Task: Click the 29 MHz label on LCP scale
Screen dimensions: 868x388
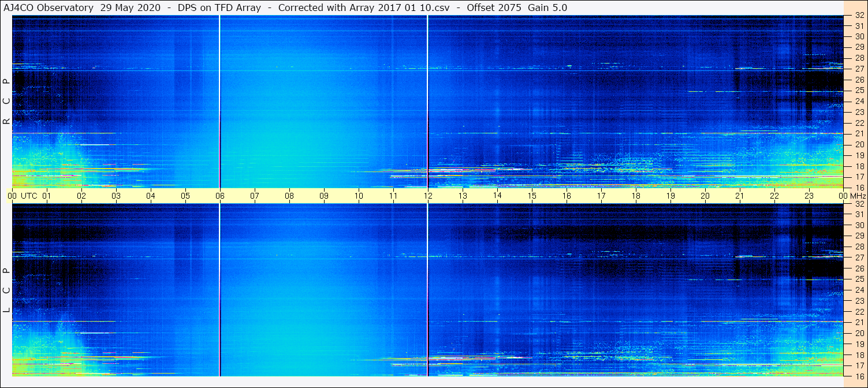Action: coord(859,236)
